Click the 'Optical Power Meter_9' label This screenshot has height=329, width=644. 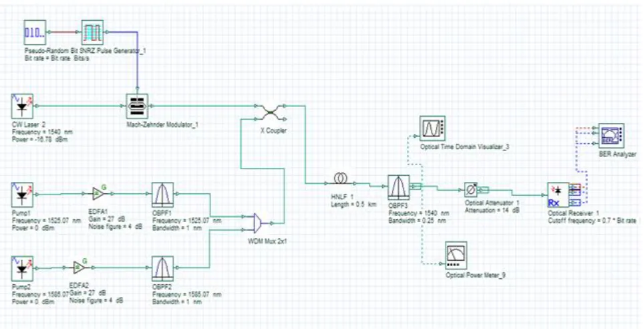coord(476,275)
